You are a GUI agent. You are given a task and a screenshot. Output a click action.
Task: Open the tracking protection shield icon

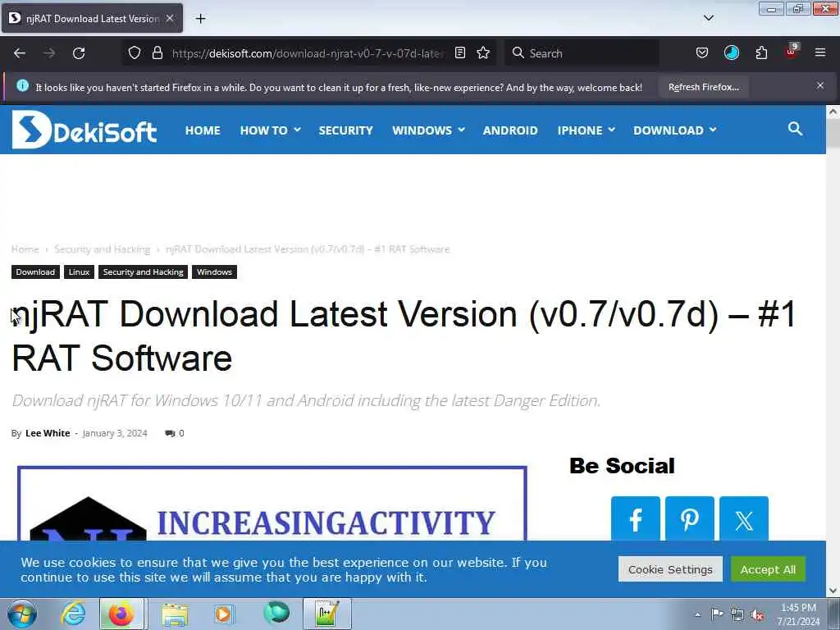coord(135,52)
